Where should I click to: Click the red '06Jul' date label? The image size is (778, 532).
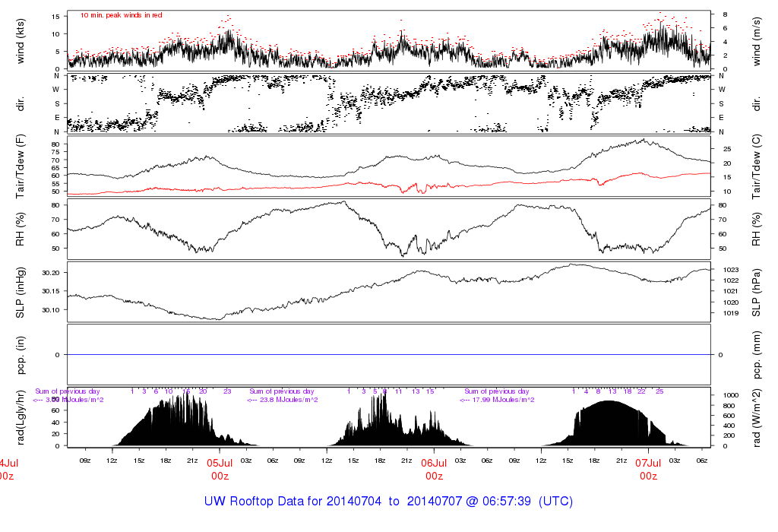(x=434, y=463)
